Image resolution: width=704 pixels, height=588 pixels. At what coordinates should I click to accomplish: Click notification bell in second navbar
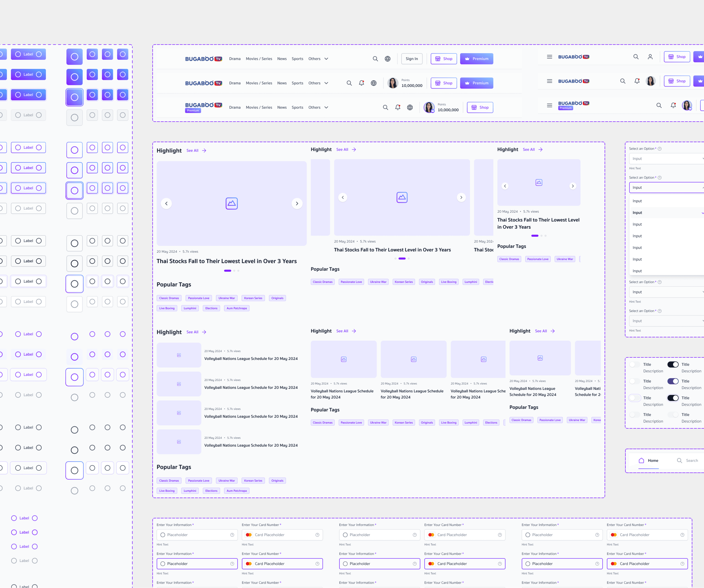tap(361, 83)
